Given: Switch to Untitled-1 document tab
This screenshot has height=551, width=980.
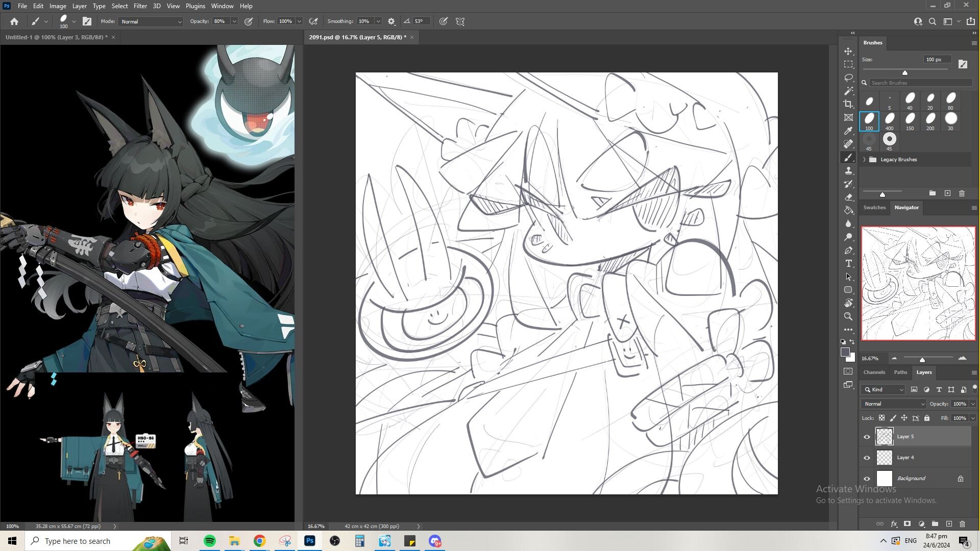Looking at the screenshot, I should [56, 37].
